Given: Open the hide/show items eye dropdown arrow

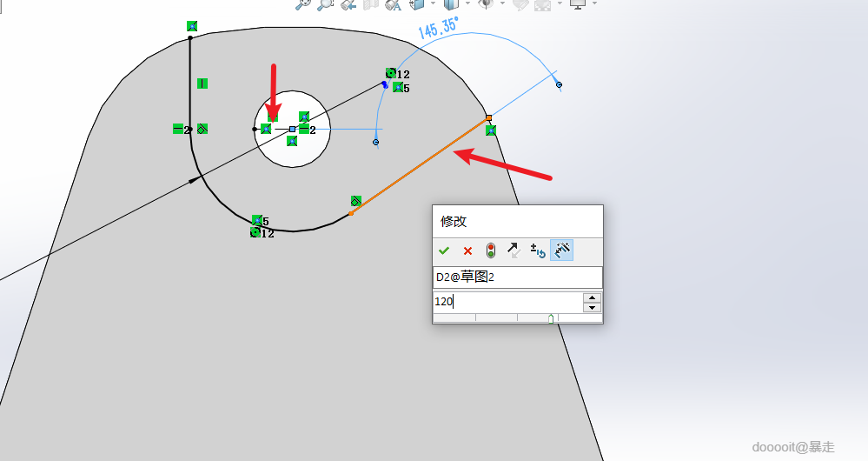Looking at the screenshot, I should tap(503, 3).
